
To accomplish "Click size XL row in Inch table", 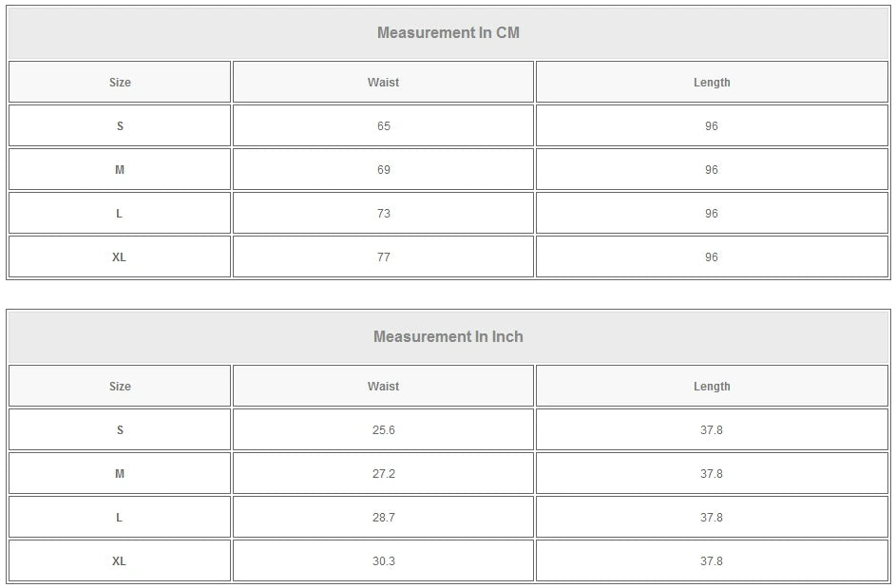I will (120, 561).
